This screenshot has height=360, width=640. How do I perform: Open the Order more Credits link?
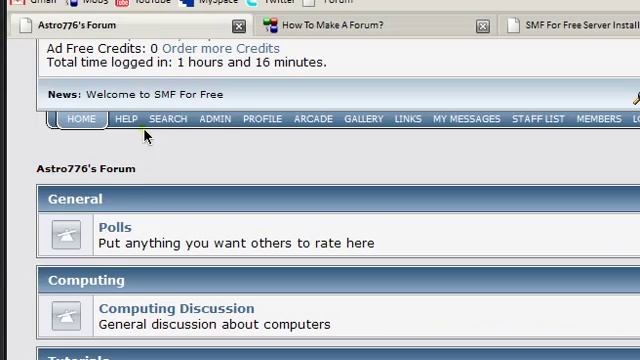click(221, 49)
